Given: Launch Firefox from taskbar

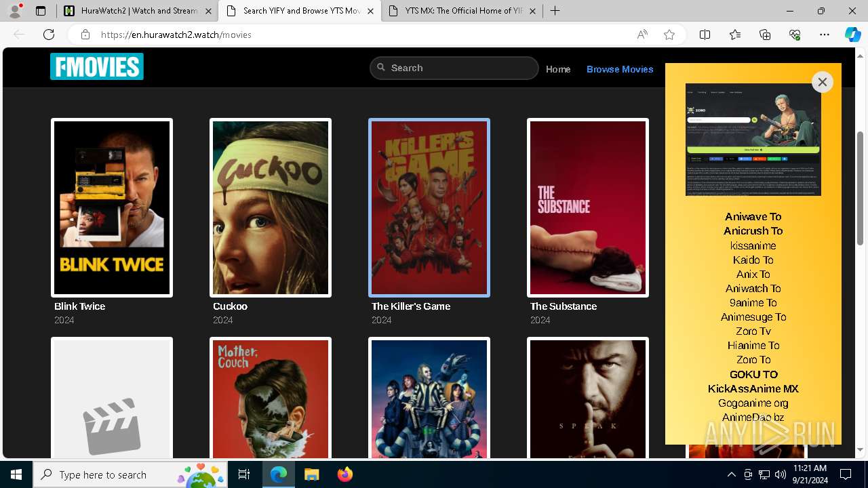Looking at the screenshot, I should (x=344, y=474).
